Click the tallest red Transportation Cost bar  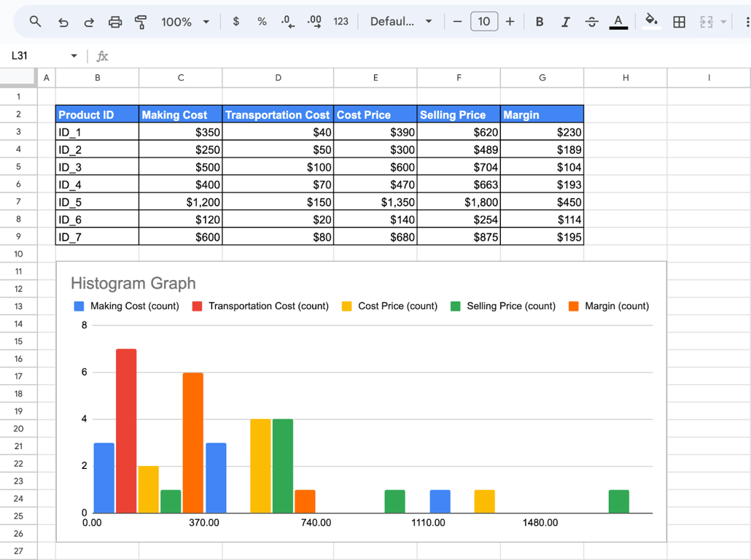pyautogui.click(x=126, y=431)
